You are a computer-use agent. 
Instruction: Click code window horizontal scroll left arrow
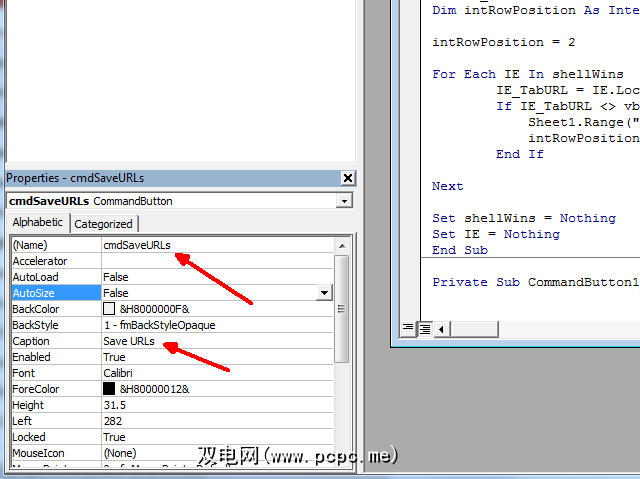(442, 329)
